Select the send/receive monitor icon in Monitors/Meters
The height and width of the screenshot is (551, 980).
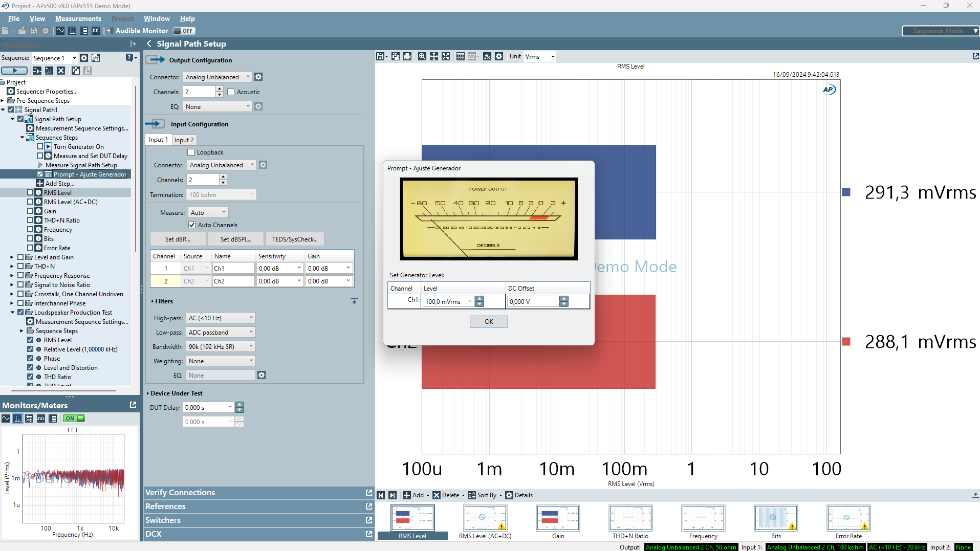(x=29, y=418)
